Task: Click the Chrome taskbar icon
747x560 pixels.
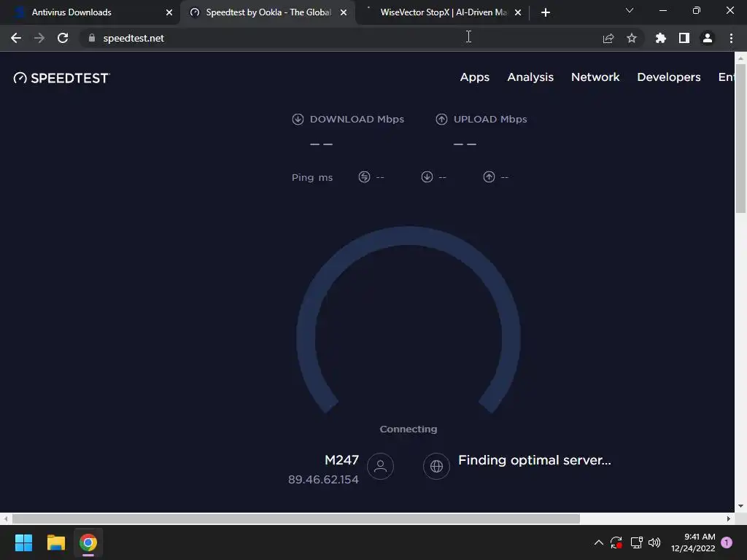Action: tap(88, 542)
